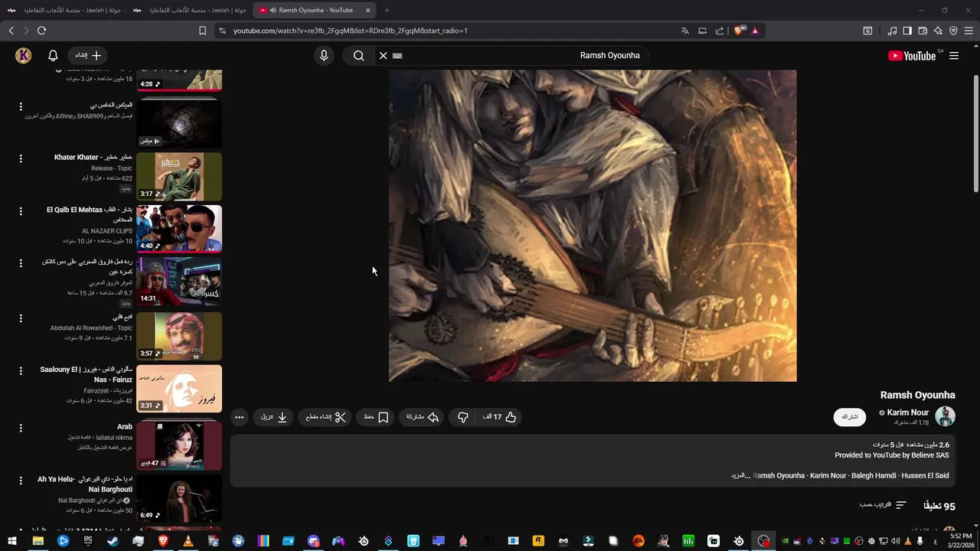This screenshot has height=551, width=980.
Task: Toggle the browser sidebar panel icon
Action: 907,31
